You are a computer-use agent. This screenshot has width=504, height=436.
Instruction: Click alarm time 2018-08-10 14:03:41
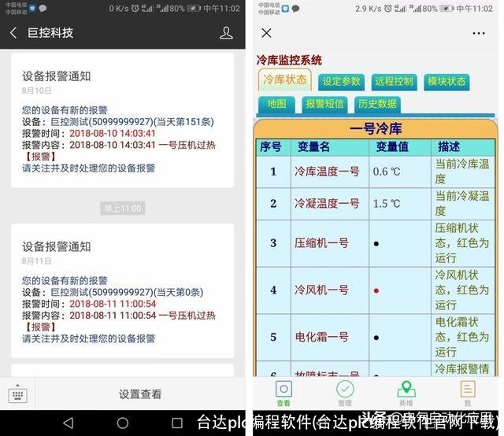(113, 133)
